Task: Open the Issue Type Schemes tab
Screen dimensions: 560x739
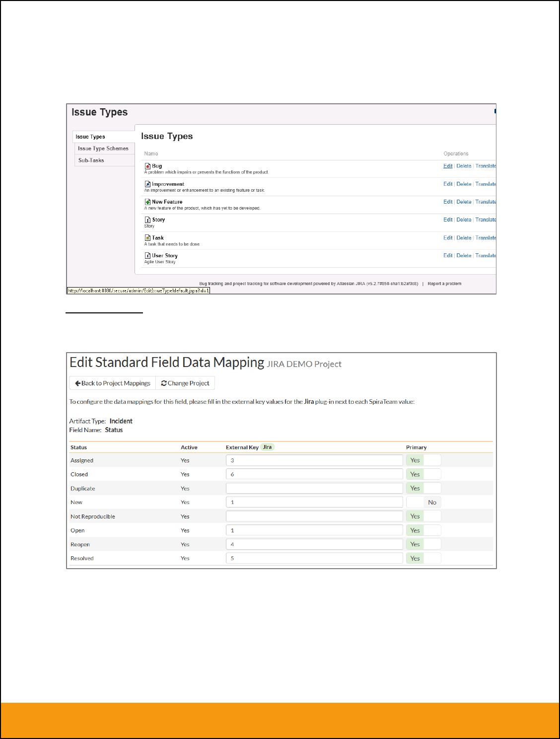Action: (x=103, y=148)
